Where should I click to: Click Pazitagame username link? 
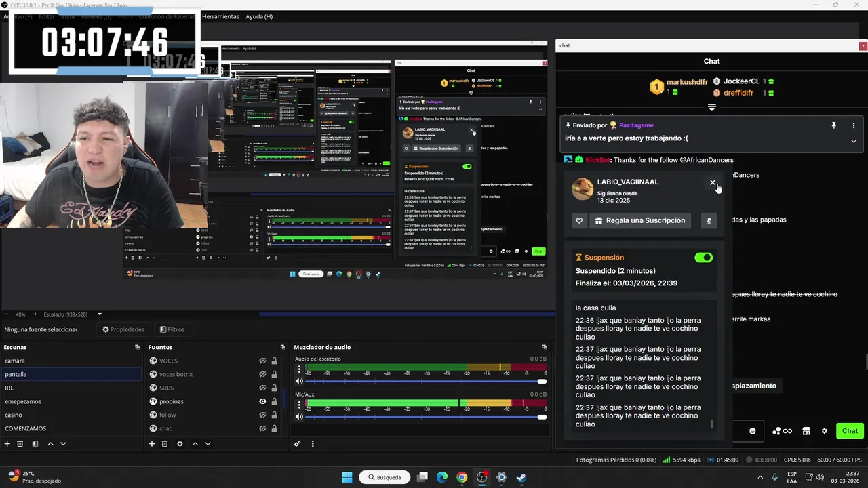635,125
